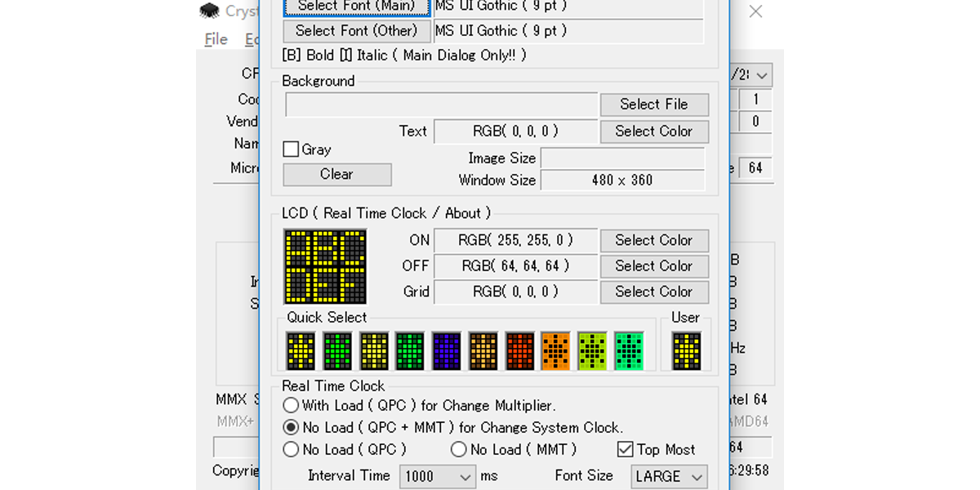Screen dimensions: 980x490
Task: Choose the User LCD color preset
Action: click(x=686, y=350)
